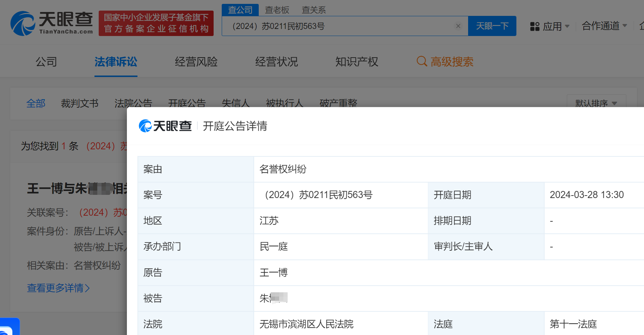Open 查看更多详情 link
This screenshot has width=644, height=335.
pyautogui.click(x=59, y=288)
